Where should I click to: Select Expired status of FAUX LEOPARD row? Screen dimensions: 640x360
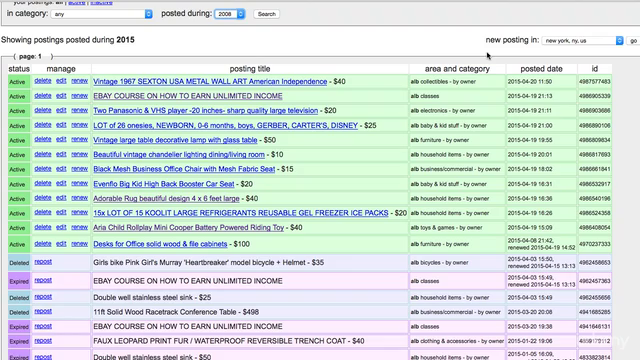19,341
